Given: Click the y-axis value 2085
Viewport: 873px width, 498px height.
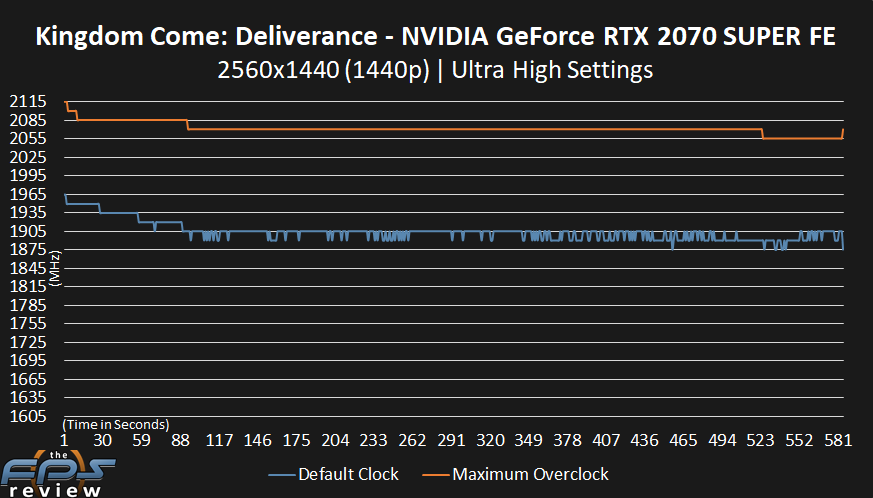Looking at the screenshot, I should click(28, 120).
